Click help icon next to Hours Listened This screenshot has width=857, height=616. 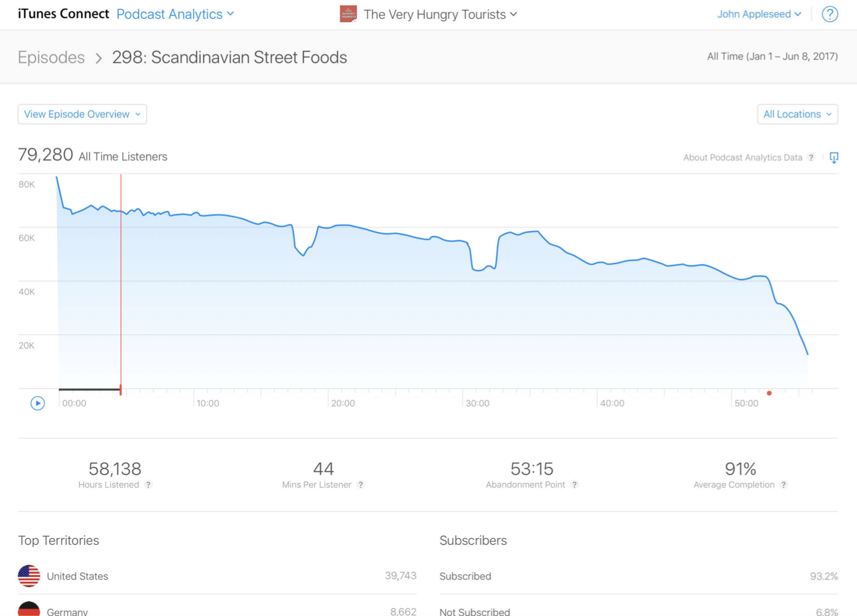tap(148, 485)
